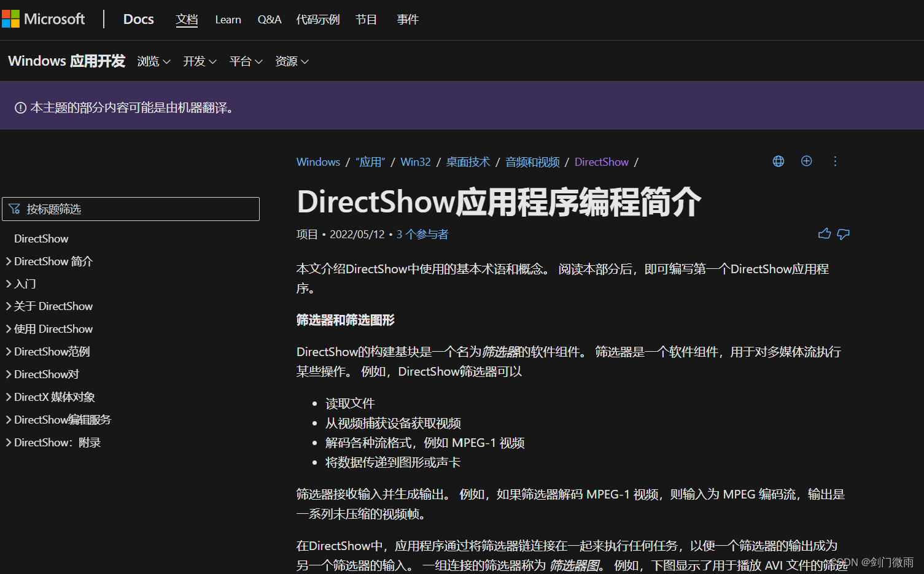Screen dimensions: 924x574
Task: Click the Microsoft logo
Action: (x=43, y=19)
